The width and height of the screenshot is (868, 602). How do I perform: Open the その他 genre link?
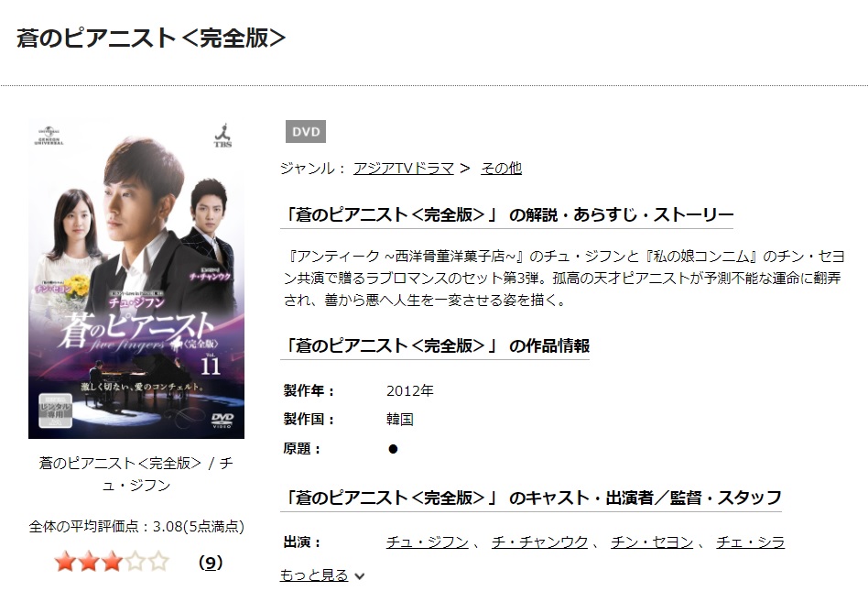coord(501,168)
